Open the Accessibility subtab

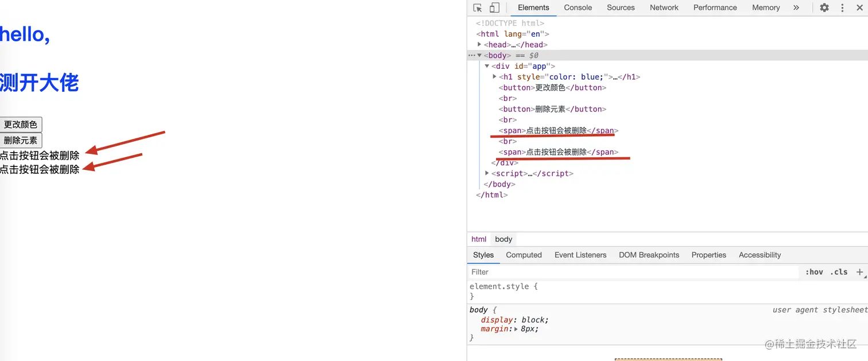coord(759,255)
